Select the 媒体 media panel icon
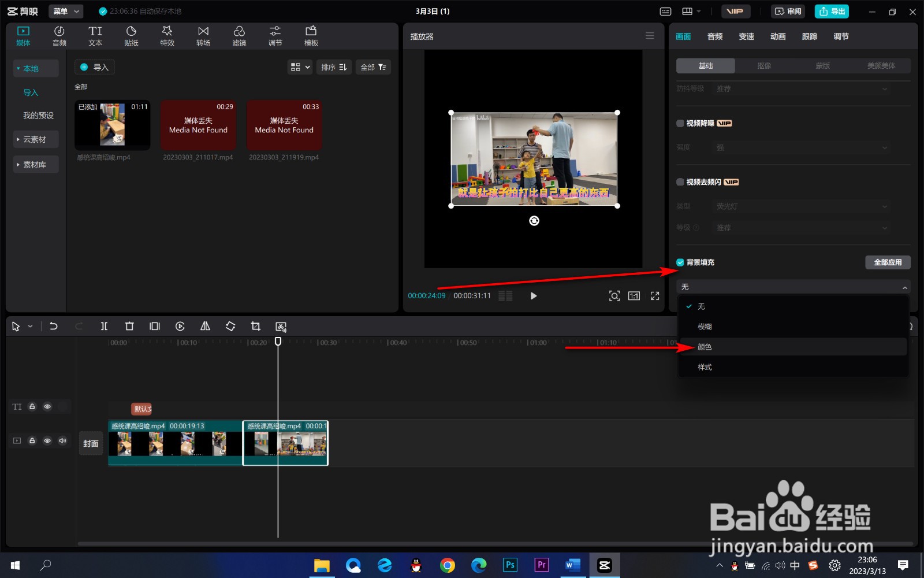924x578 pixels. tap(23, 36)
